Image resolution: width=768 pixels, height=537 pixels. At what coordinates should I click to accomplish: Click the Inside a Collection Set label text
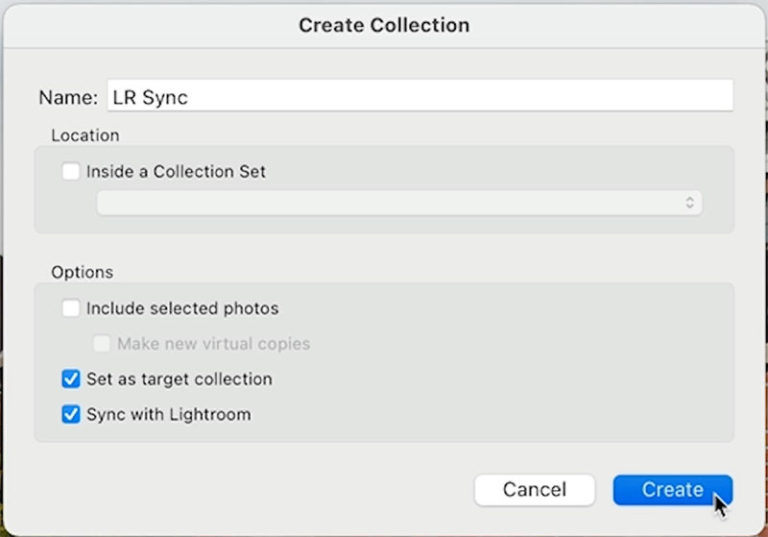point(176,171)
